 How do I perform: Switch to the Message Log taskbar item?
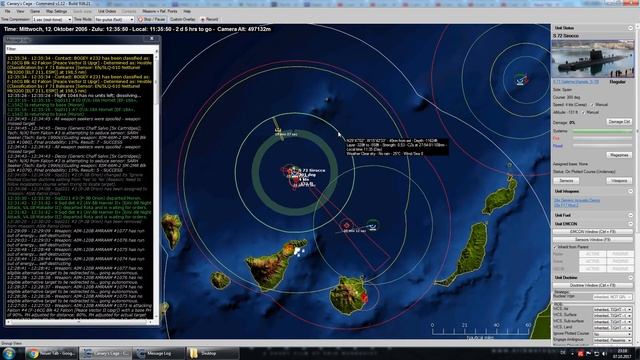click(158, 353)
